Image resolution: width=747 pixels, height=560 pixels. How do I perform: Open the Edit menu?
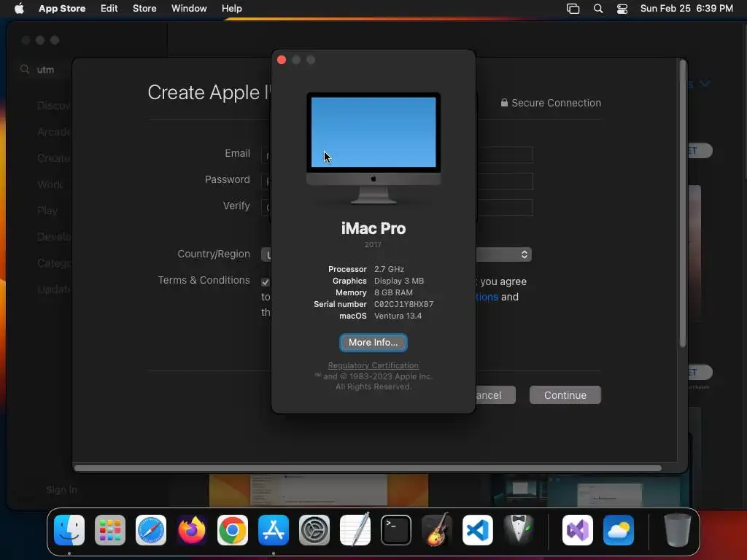tap(109, 8)
